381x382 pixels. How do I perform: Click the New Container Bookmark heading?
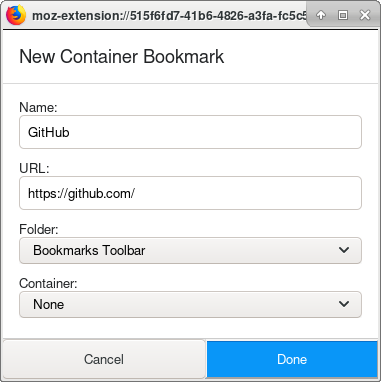[122, 56]
